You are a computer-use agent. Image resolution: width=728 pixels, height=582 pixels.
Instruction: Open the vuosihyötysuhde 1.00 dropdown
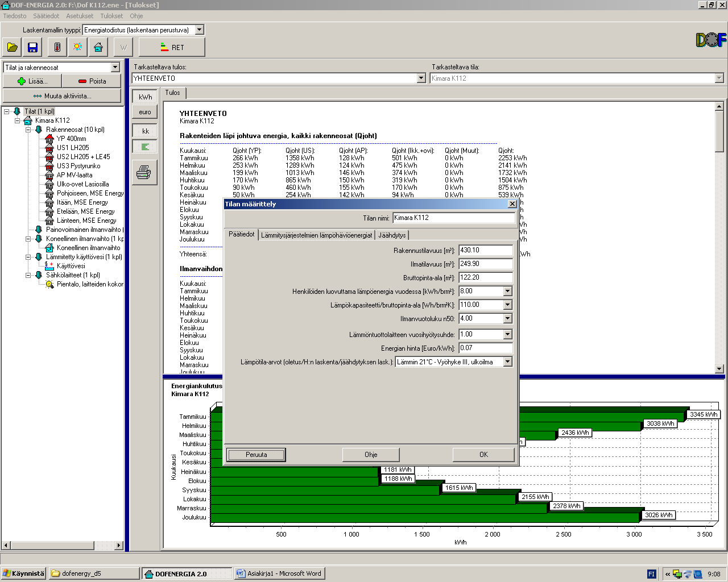[508, 334]
